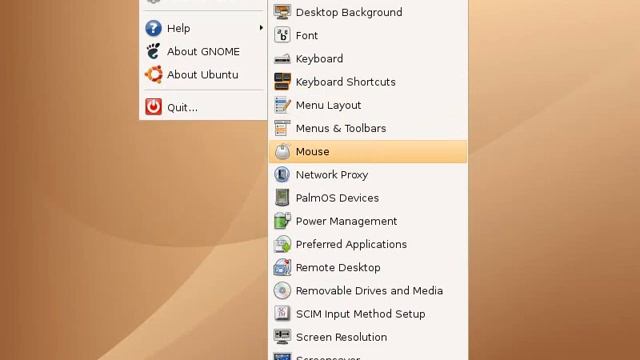640x360 pixels.
Task: Open Menus & Toolbars settings
Action: pyautogui.click(x=368, y=128)
